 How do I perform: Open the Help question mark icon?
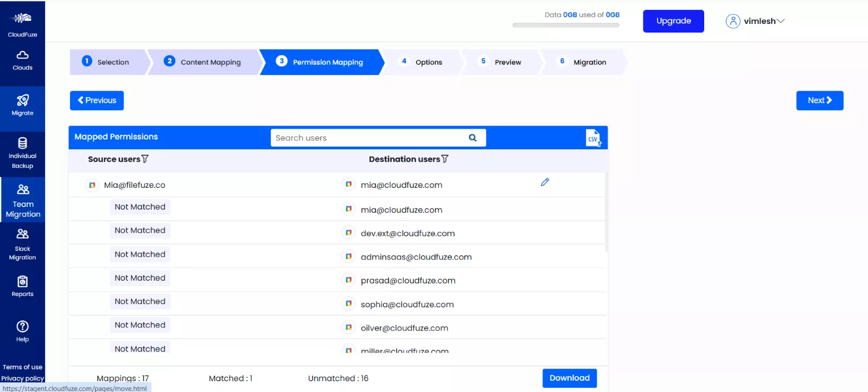(x=22, y=326)
